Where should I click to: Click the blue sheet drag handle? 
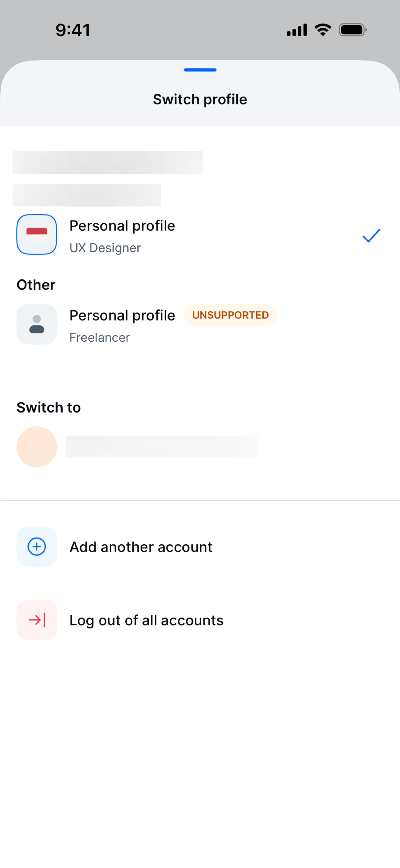coord(200,70)
